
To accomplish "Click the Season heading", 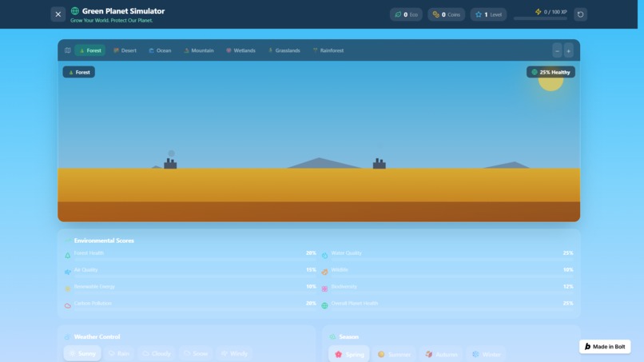I will click(348, 336).
